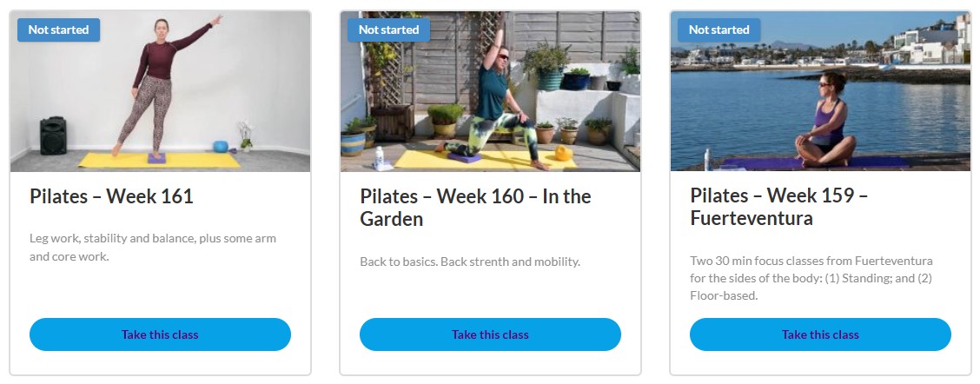
Task: Click the orange ball in garden thumbnail
Action: click(x=562, y=153)
